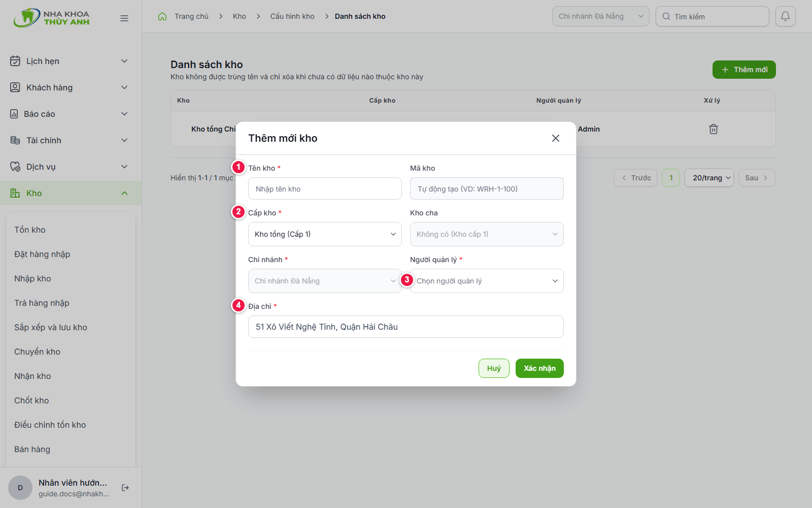Open the 20/trang page size dropdown

point(709,178)
